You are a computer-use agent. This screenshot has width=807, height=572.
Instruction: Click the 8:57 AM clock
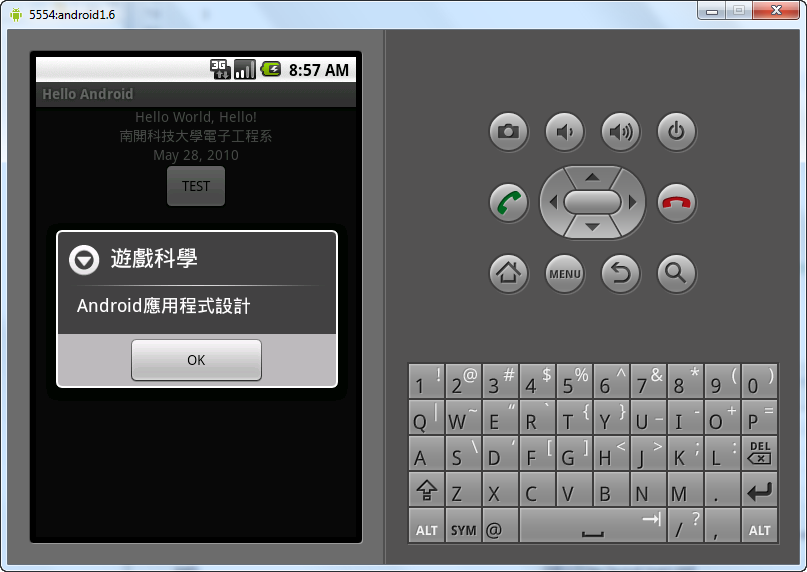319,70
